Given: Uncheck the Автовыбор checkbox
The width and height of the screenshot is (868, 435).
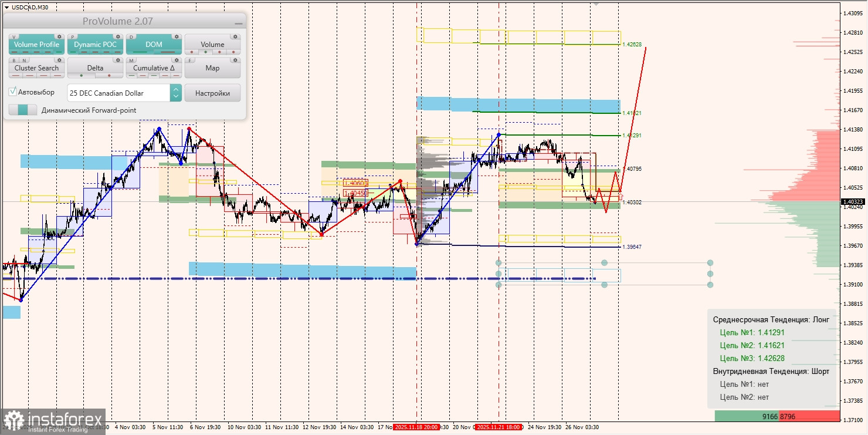Looking at the screenshot, I should pos(13,92).
